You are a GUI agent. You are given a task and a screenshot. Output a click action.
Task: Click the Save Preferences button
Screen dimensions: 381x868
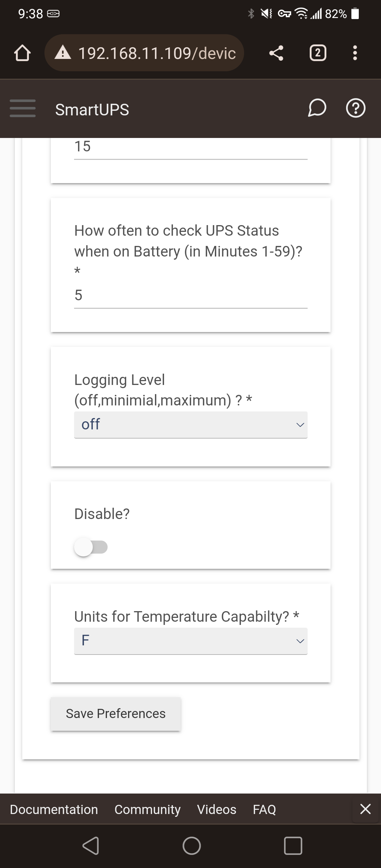tap(116, 713)
